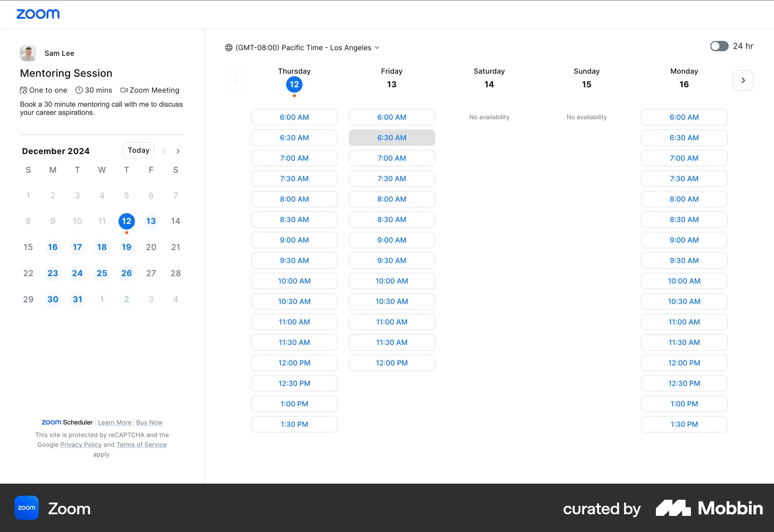Click the Today button
Image resolution: width=774 pixels, height=532 pixels.
(x=138, y=150)
